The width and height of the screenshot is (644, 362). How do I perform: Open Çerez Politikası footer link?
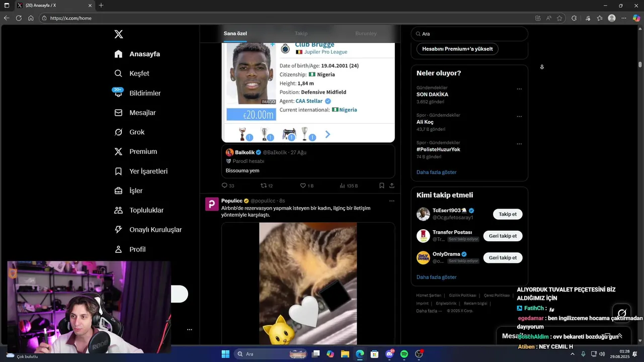[x=497, y=296]
